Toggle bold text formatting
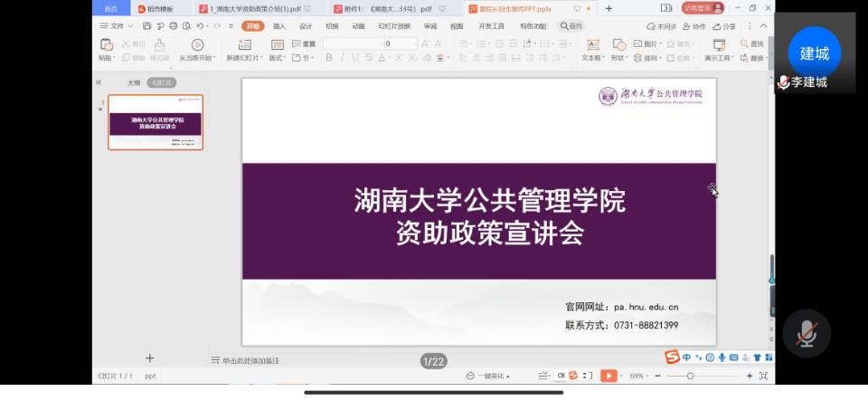The image size is (868, 401). point(329,58)
